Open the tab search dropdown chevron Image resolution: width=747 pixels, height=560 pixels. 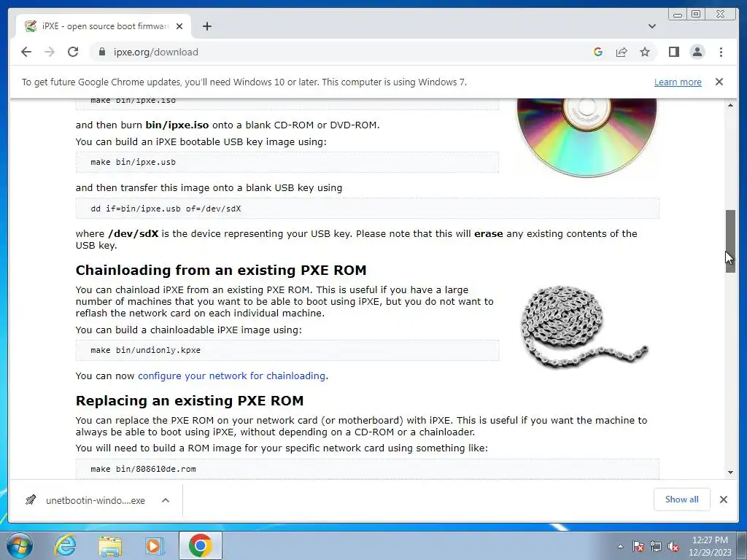click(651, 26)
